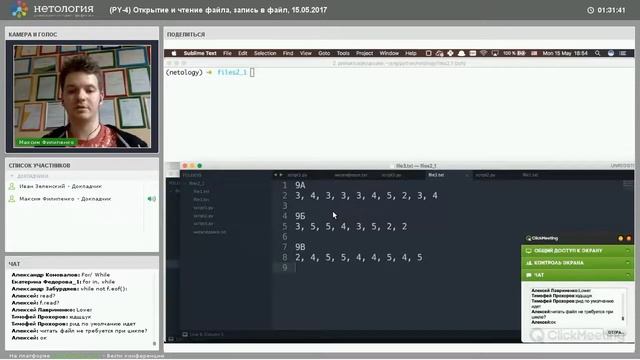
Task: Click the session timer clock icon
Action: pyautogui.click(x=590, y=10)
